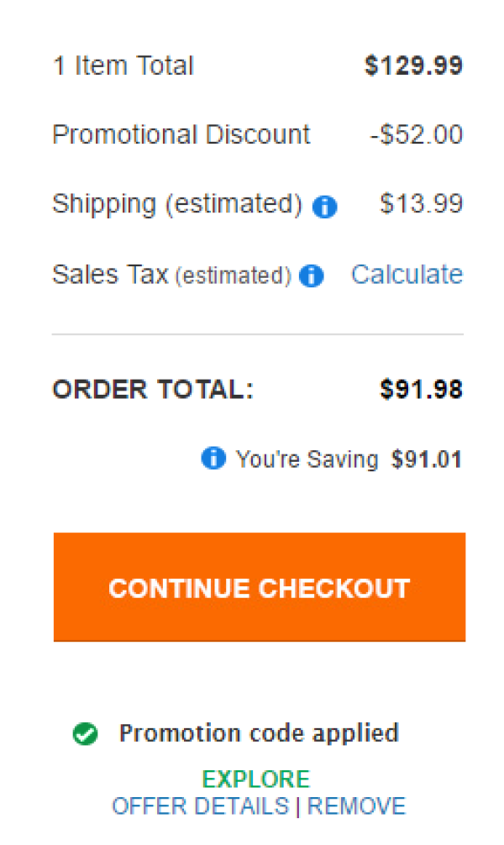Click the Continue Checkout button
Viewport: 504px width, 845px height.
click(x=260, y=587)
